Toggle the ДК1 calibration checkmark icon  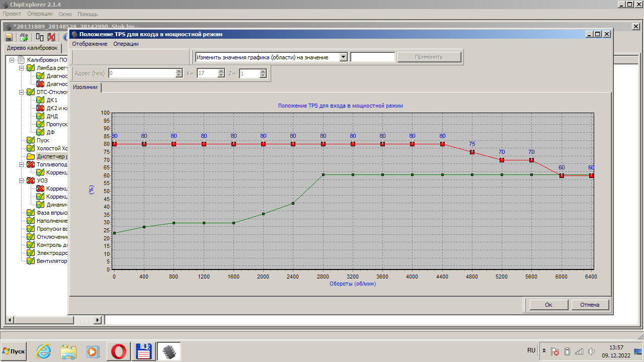click(40, 101)
